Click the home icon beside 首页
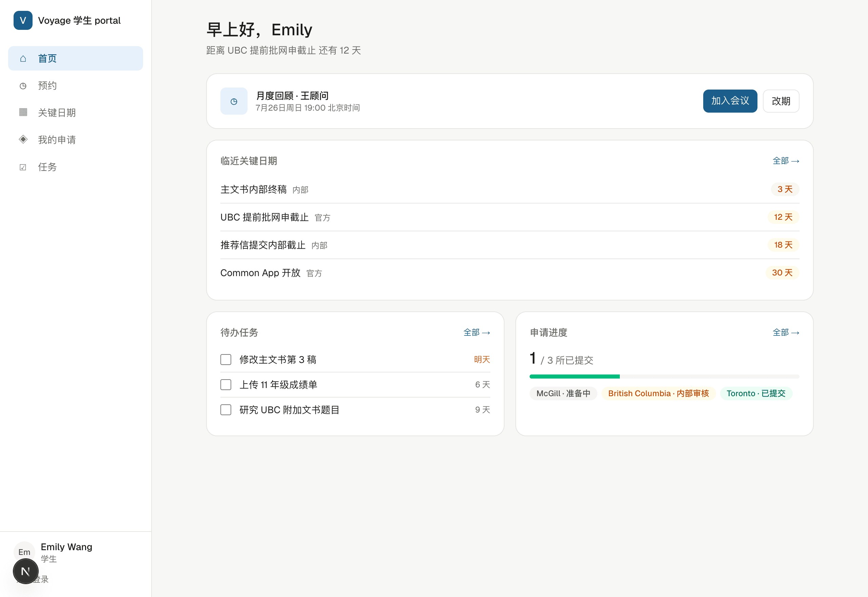The image size is (868, 597). tap(23, 58)
